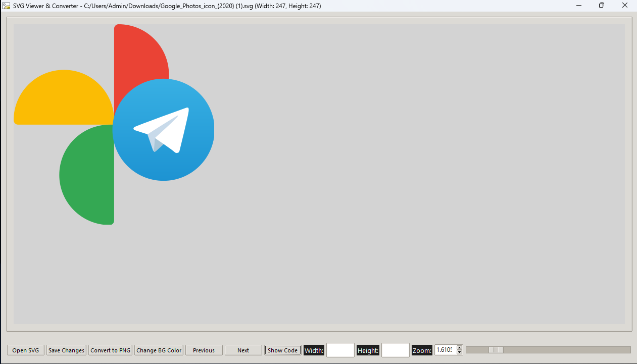
Task: Click the Telegram paper plane icon in preview
Action: pyautogui.click(x=163, y=130)
